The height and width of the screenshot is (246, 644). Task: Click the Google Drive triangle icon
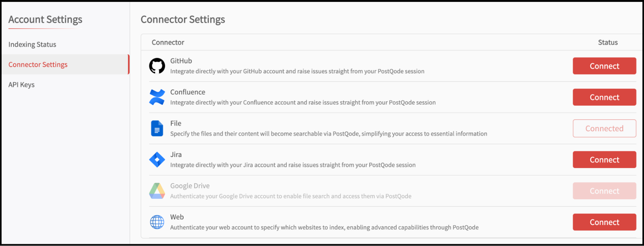pos(157,191)
